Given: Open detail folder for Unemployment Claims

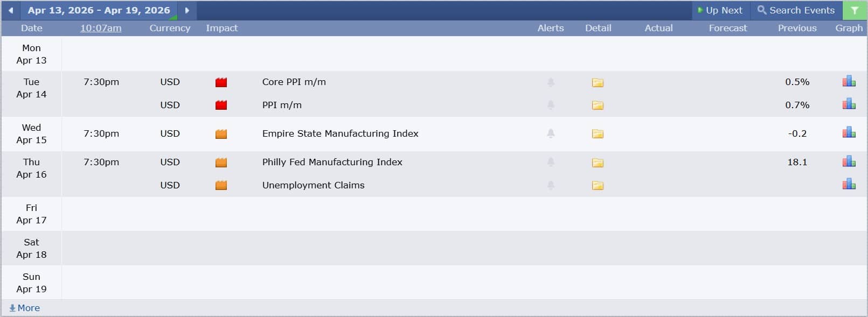Looking at the screenshot, I should tap(598, 185).
